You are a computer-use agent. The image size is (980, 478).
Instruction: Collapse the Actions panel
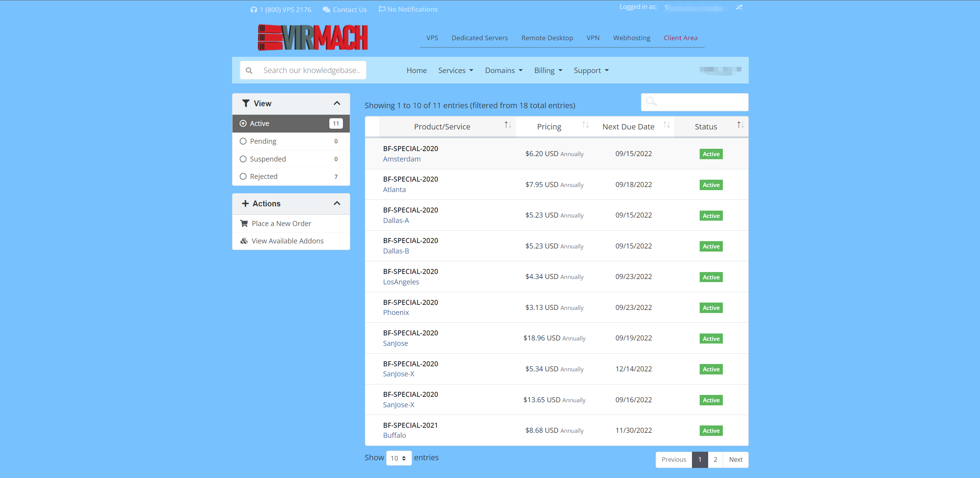pos(337,203)
